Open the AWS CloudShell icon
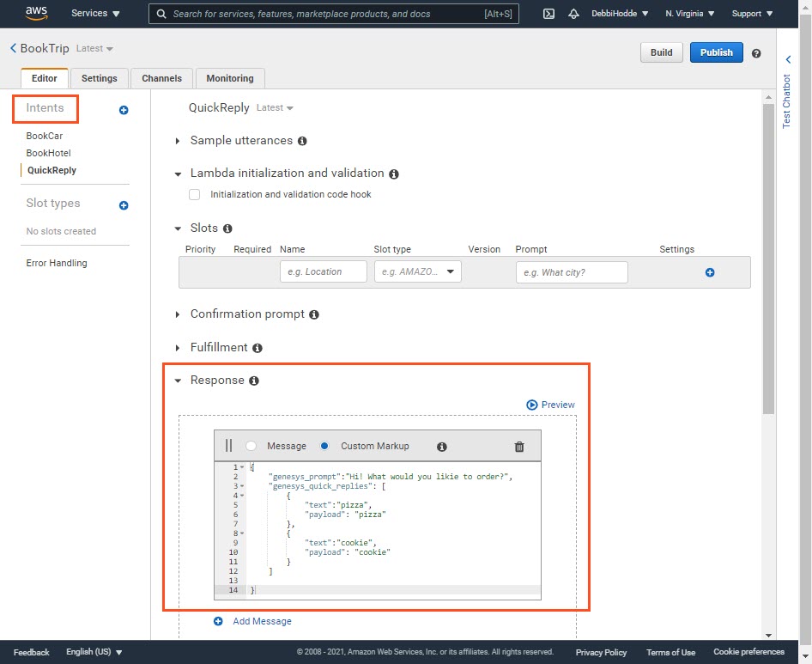The width and height of the screenshot is (812, 664). [x=549, y=14]
